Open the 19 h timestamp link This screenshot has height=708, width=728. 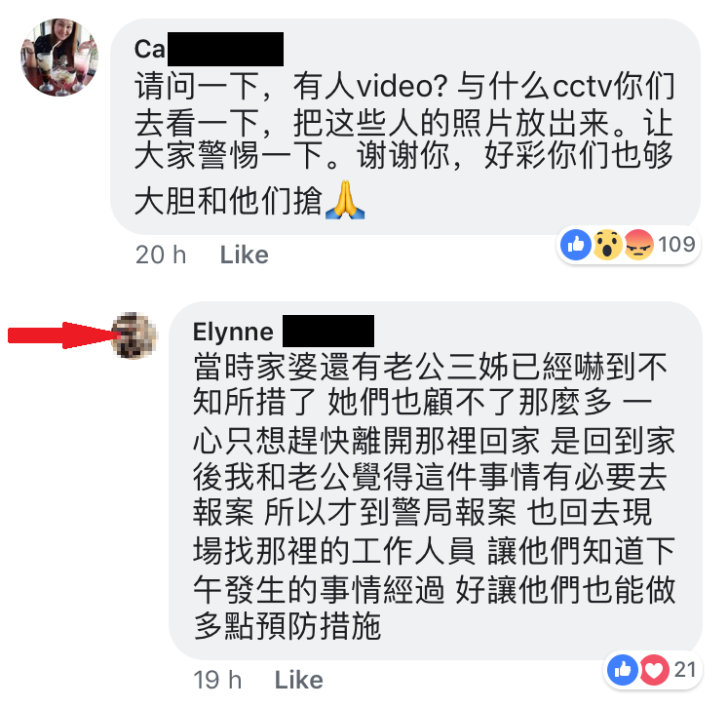(x=217, y=680)
